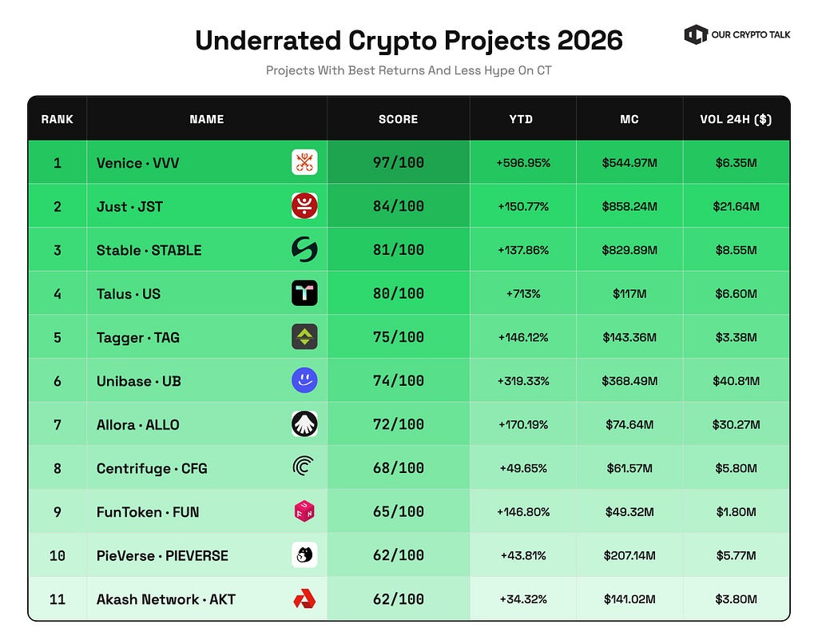Click the 97/100 score cell
The image size is (818, 644).
(x=399, y=162)
